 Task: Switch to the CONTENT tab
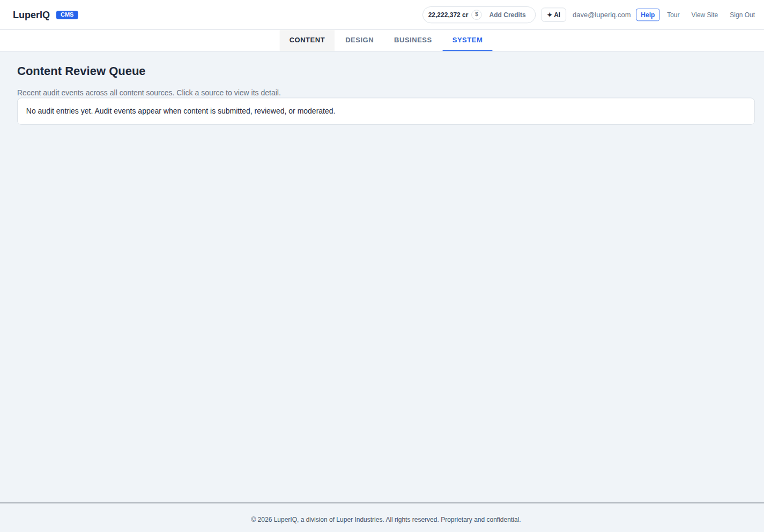(307, 40)
